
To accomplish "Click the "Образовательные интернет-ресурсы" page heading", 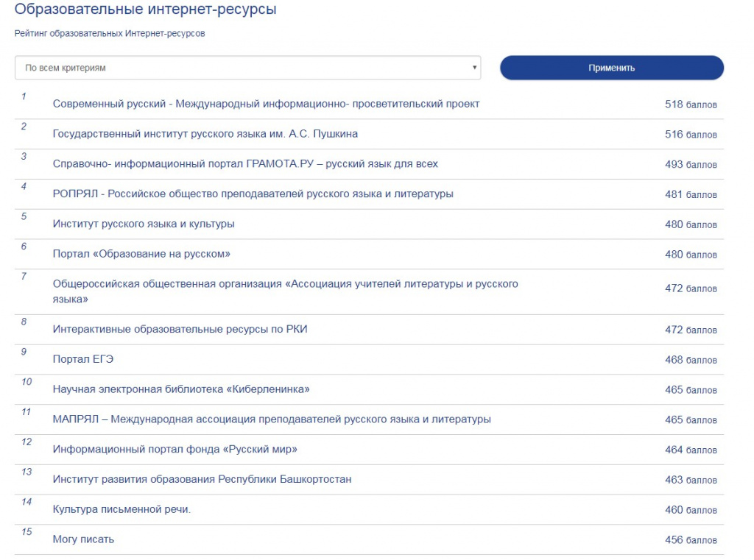I will coord(146,10).
